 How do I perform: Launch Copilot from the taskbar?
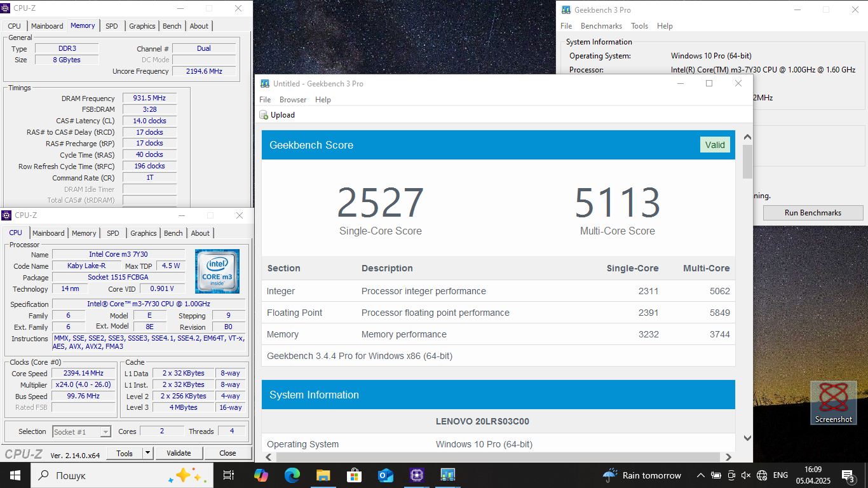[261, 475]
